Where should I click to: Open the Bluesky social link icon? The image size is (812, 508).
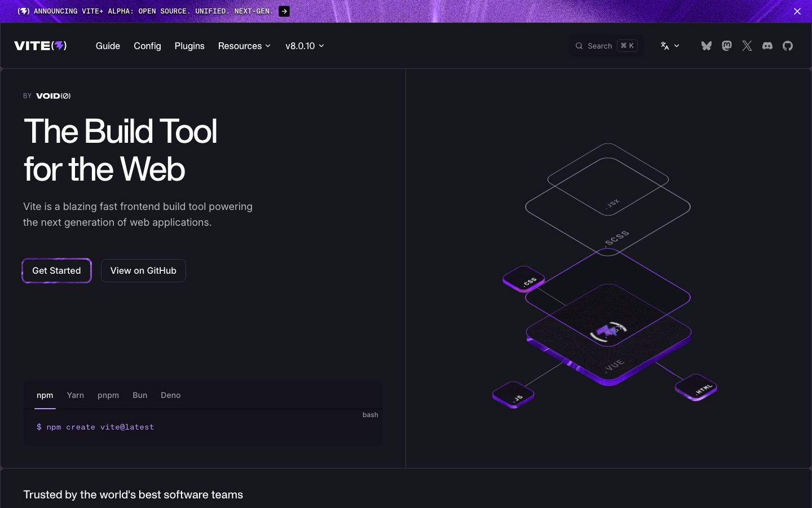point(707,46)
